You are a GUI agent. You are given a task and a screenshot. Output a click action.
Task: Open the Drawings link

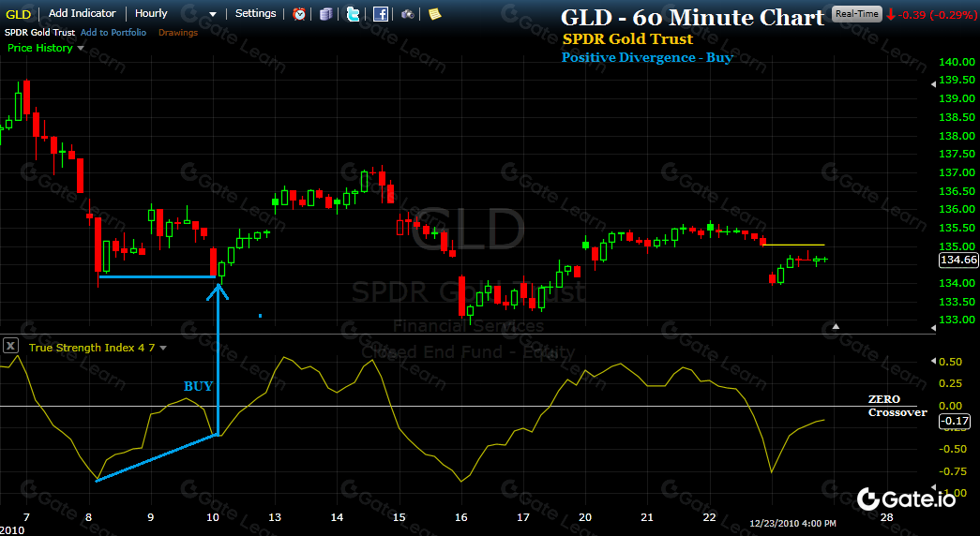178,33
